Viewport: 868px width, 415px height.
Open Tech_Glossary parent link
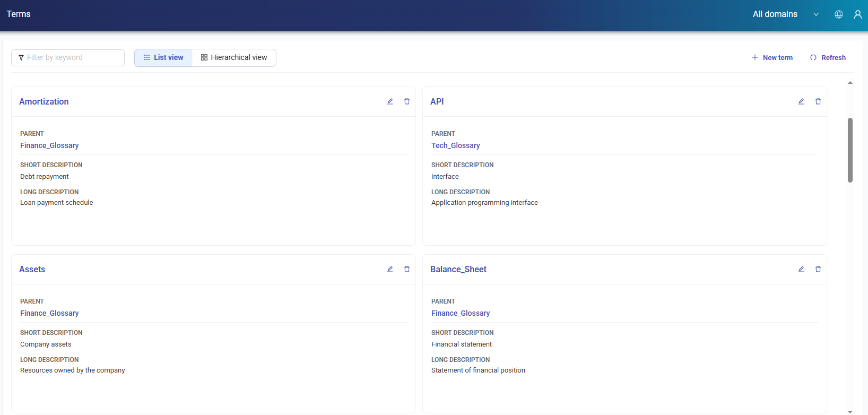[x=455, y=145]
